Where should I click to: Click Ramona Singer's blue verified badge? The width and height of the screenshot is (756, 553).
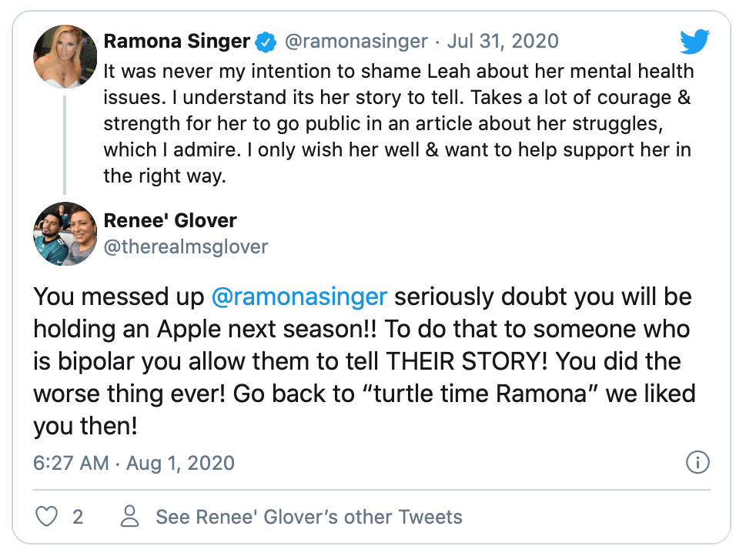pyautogui.click(x=266, y=42)
